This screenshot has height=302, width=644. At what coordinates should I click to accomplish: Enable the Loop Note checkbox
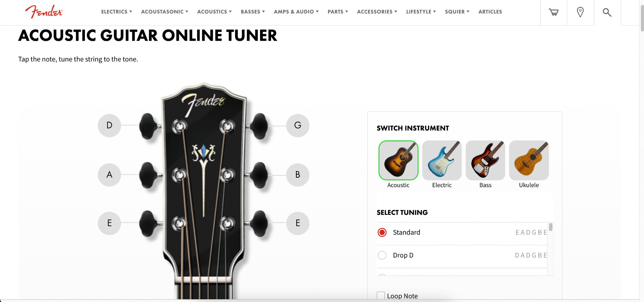[x=381, y=296]
